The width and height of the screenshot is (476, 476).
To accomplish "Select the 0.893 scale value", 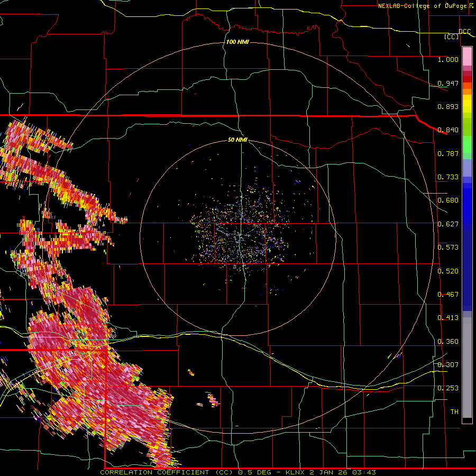I will click(448, 106).
